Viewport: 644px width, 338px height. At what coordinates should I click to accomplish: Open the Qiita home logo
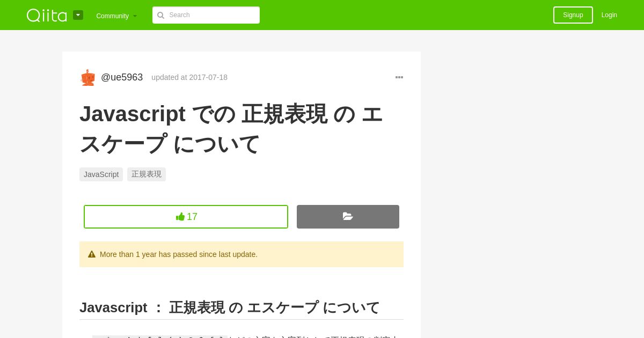coord(47,15)
